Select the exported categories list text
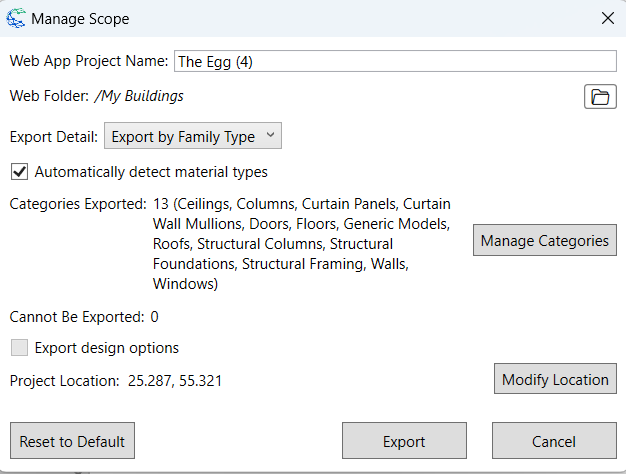Image resolution: width=626 pixels, height=474 pixels. point(300,244)
